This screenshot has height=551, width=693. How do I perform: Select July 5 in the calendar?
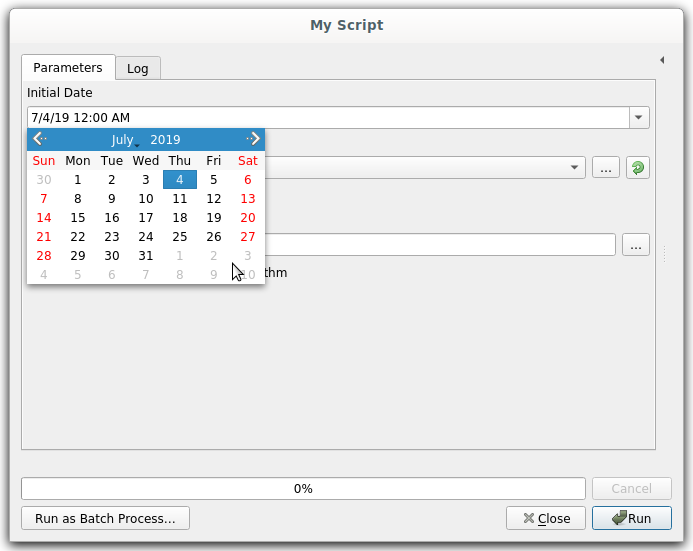coord(214,179)
